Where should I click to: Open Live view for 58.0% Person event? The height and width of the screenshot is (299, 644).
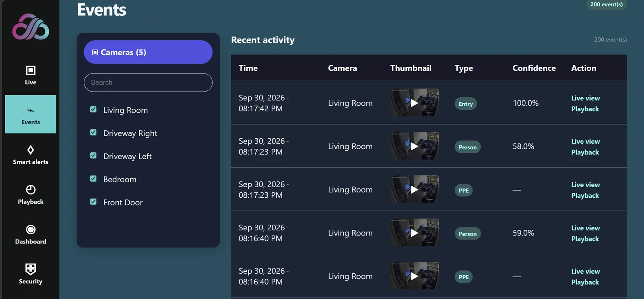(586, 141)
